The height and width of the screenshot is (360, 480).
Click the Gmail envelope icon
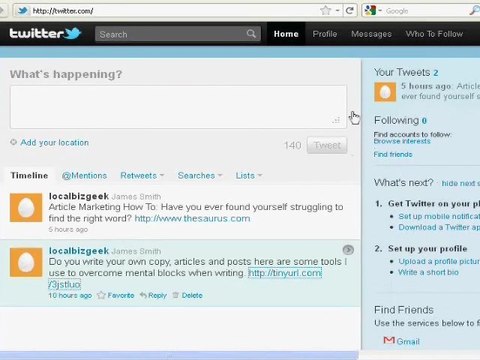pyautogui.click(x=389, y=340)
